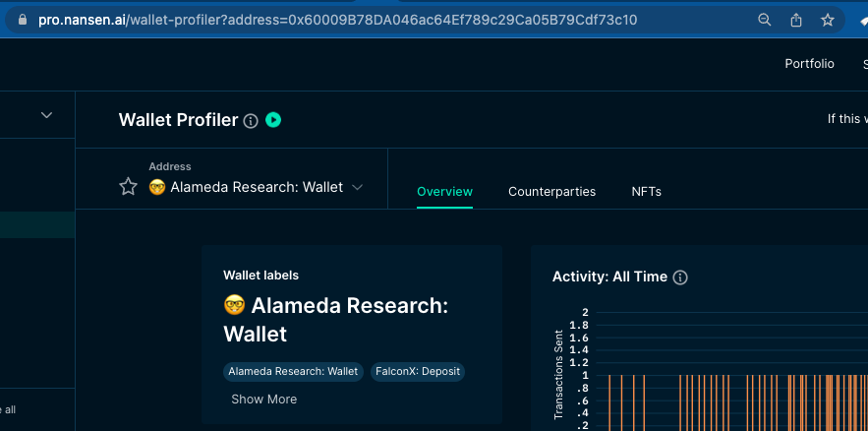Click the nerd emoji beside address label
868x431 pixels.
pyautogui.click(x=157, y=187)
